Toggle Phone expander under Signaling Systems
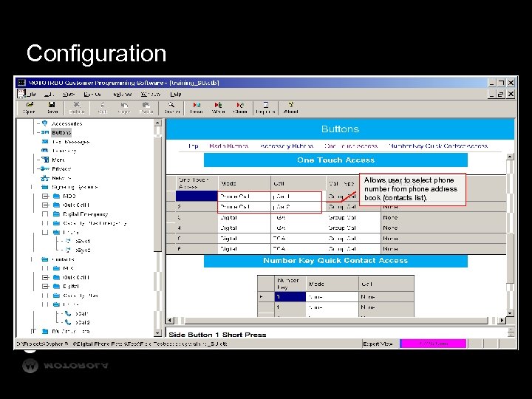Viewport: 532px width, 399px height. pos(45,233)
